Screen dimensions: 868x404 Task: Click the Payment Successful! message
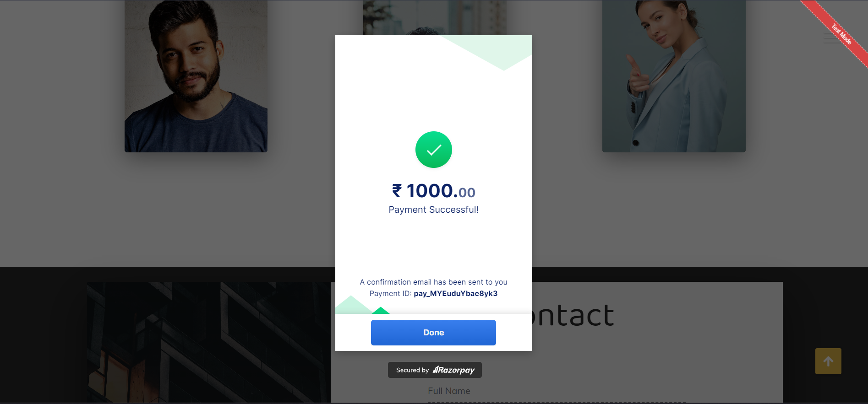(433, 210)
